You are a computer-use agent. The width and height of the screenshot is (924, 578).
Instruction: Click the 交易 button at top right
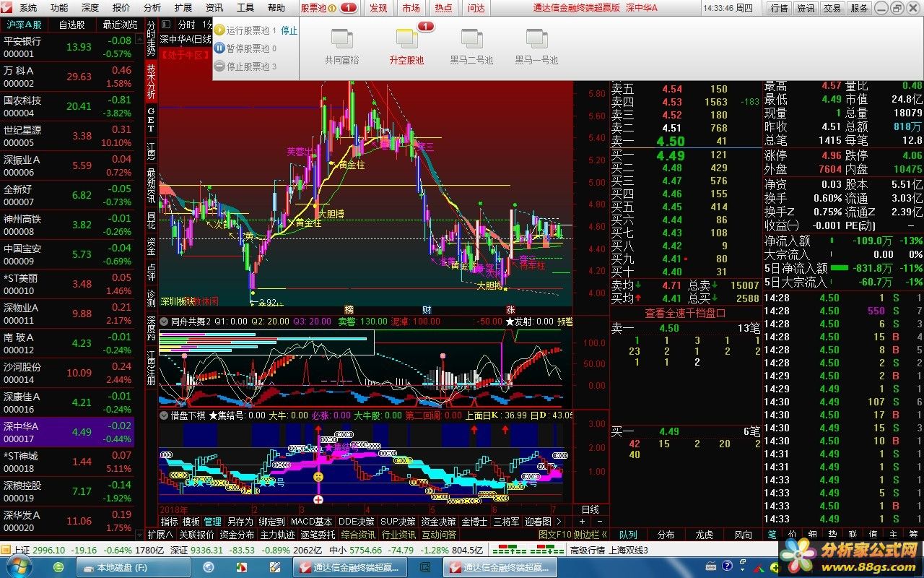tap(832, 8)
